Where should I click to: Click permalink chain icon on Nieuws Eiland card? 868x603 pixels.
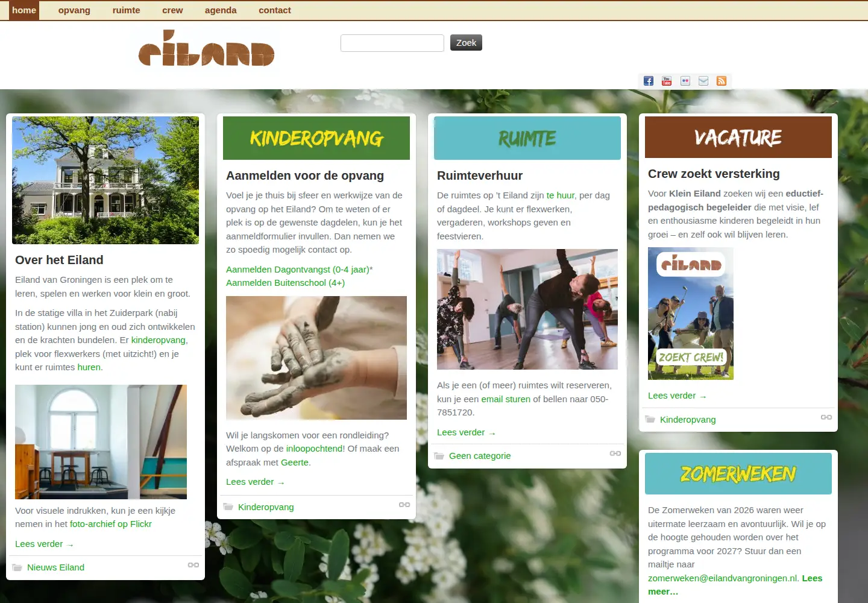[193, 565]
